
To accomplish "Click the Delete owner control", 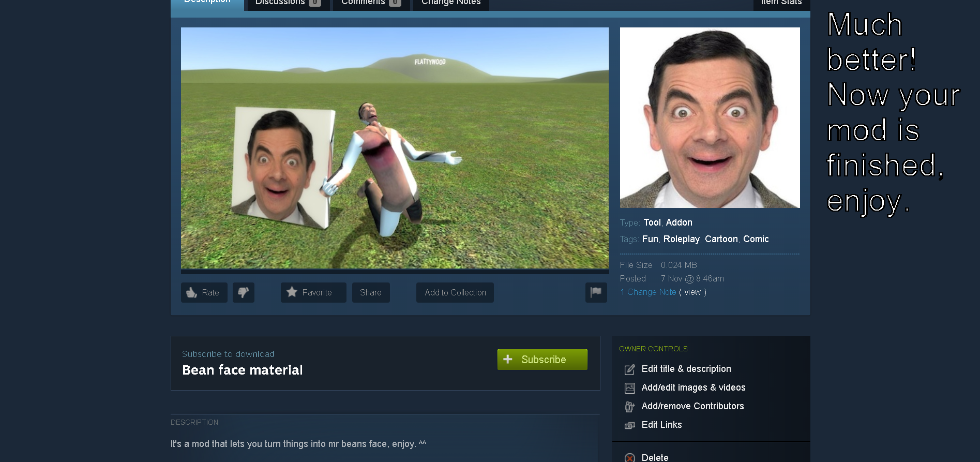I will pos(655,457).
